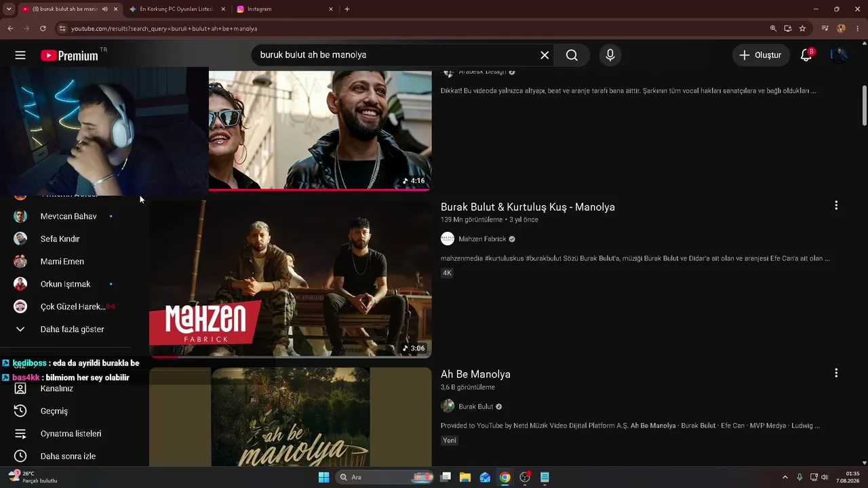Close the YouTube search results tab
The width and height of the screenshot is (868, 488).
[116, 9]
